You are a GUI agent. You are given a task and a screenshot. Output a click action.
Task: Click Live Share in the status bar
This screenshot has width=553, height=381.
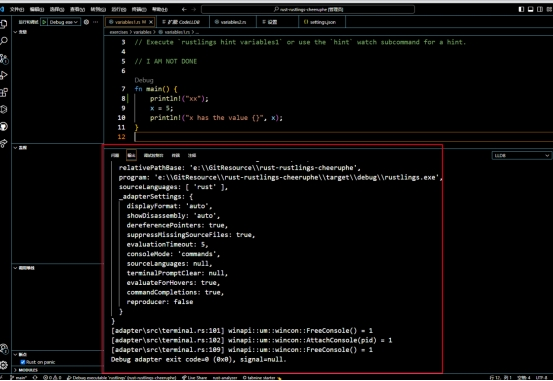click(195, 377)
